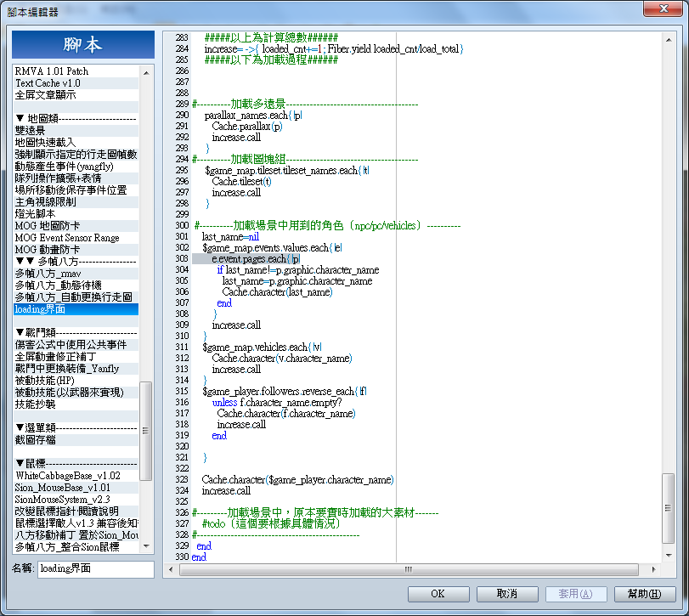Select the 全屏文章顯示 script
The width and height of the screenshot is (689, 616).
click(76, 95)
